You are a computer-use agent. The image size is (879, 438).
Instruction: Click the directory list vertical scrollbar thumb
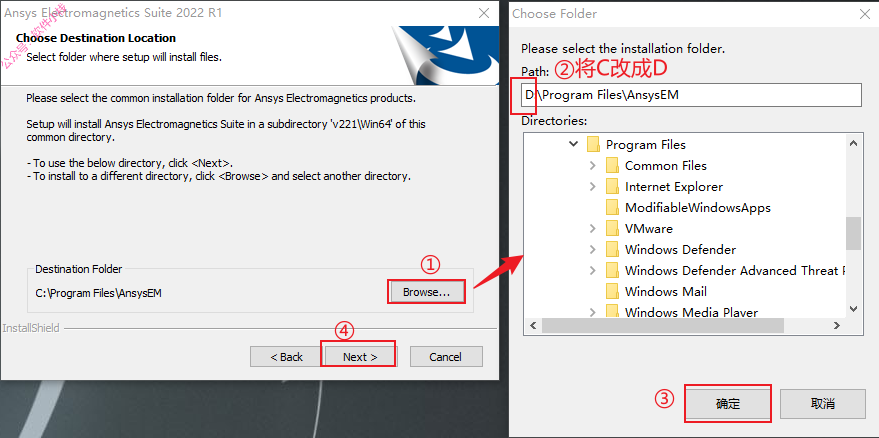click(853, 233)
